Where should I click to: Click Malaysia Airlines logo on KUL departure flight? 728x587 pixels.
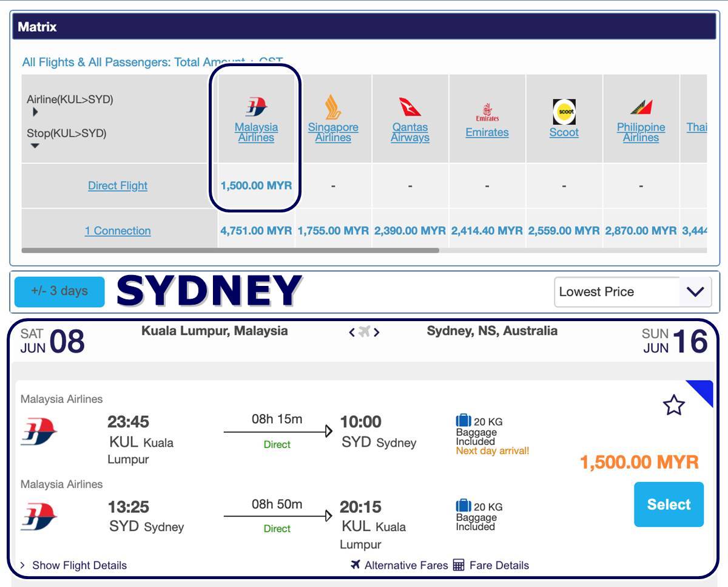(39, 432)
